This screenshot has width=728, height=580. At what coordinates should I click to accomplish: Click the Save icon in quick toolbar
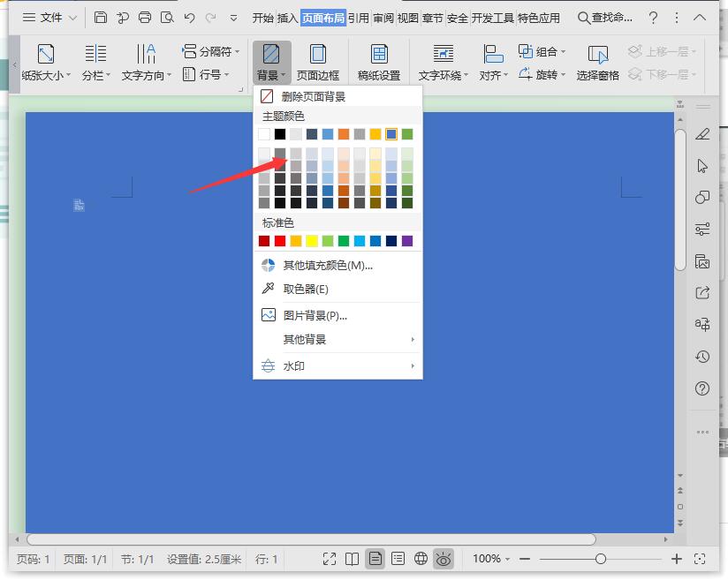(x=101, y=18)
